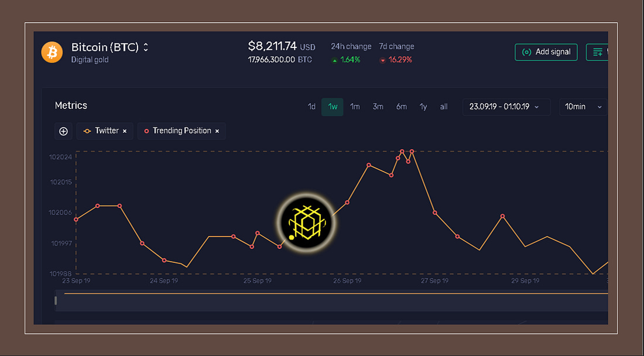Remove the Trending Position metric with its x
This screenshot has width=644, height=356.
click(x=217, y=131)
